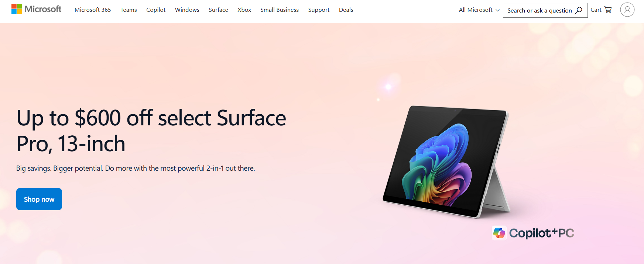Open the Windows nav link
Viewport: 644px width, 264px height.
coord(187,10)
